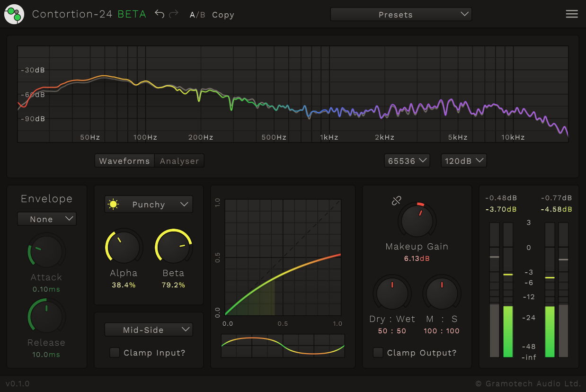
Task: Click the Copy button
Action: [223, 15]
